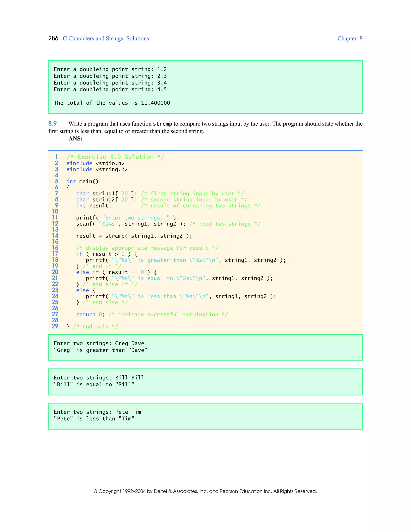Click output '"Bill" is equal to "Bill"'

click(94, 384)
